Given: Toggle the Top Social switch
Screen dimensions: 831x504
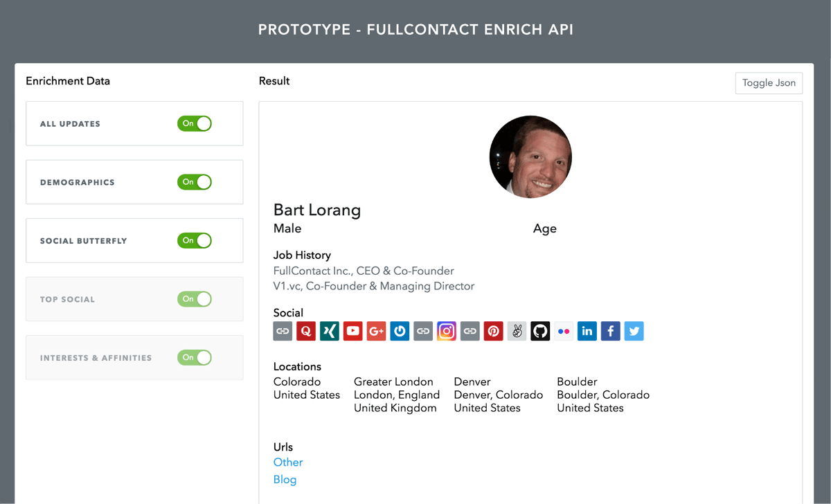Looking at the screenshot, I should tap(195, 299).
